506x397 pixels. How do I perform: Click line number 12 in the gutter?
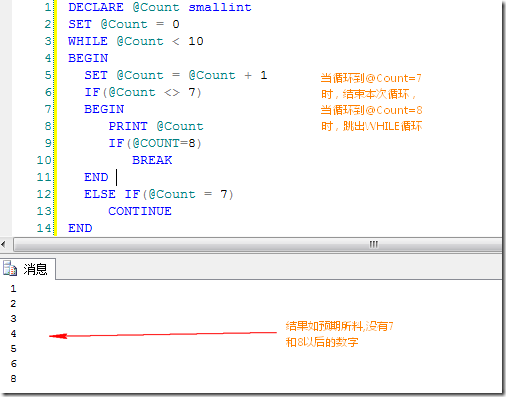44,194
